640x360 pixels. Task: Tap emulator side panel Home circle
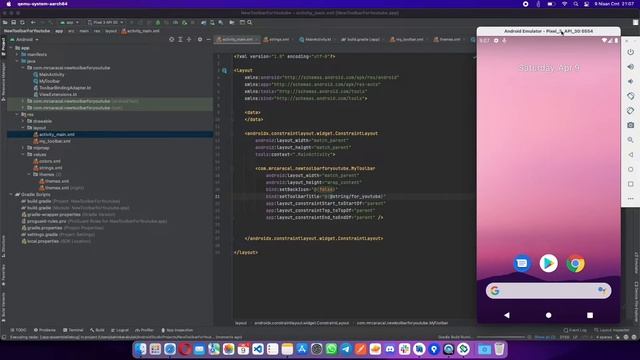click(x=631, y=169)
